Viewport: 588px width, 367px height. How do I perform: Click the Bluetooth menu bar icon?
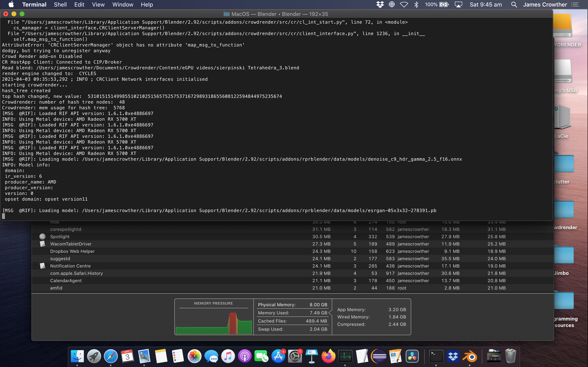pyautogui.click(x=416, y=4)
